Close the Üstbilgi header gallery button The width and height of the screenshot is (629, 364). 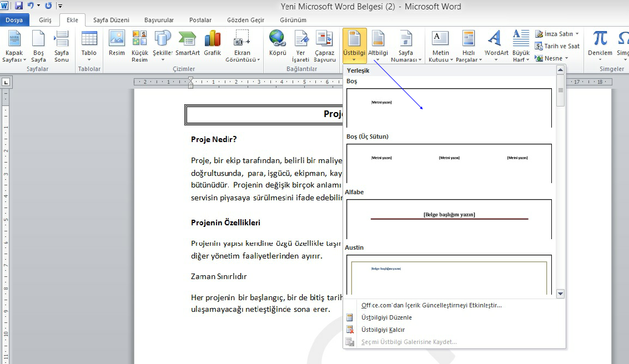[x=355, y=46]
